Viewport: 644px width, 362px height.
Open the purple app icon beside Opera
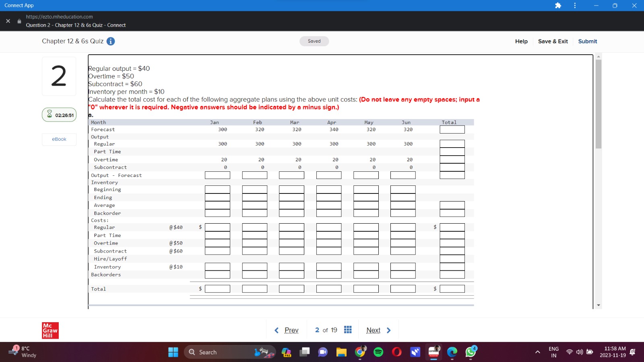[415, 352]
